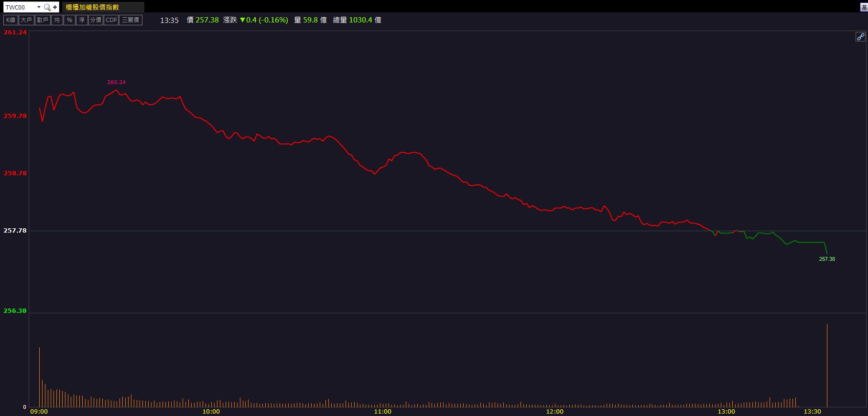Click the magnifier search icon beside TWC00

47,7
